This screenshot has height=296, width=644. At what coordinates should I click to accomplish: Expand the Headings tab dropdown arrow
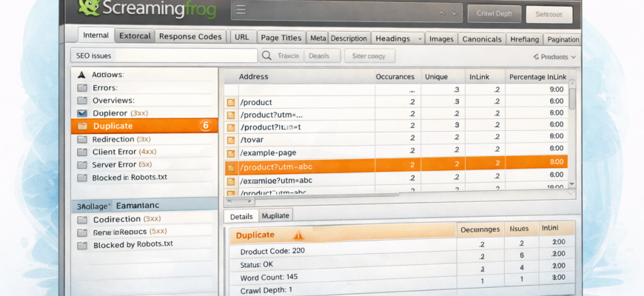click(419, 39)
